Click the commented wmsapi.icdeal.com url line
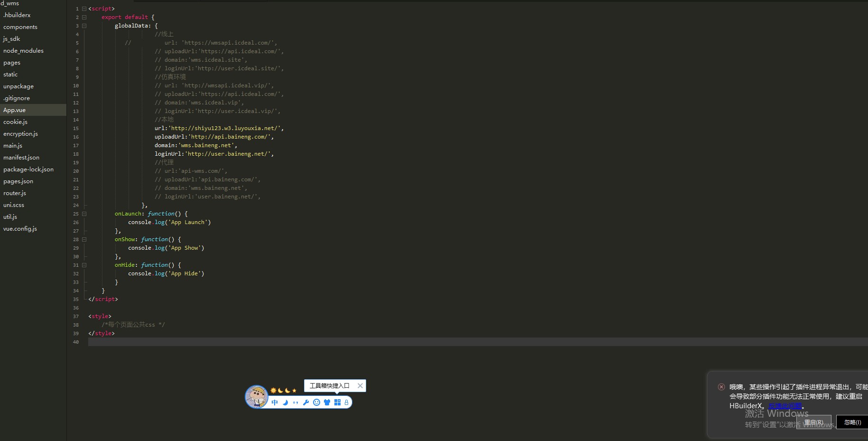 tap(201, 43)
